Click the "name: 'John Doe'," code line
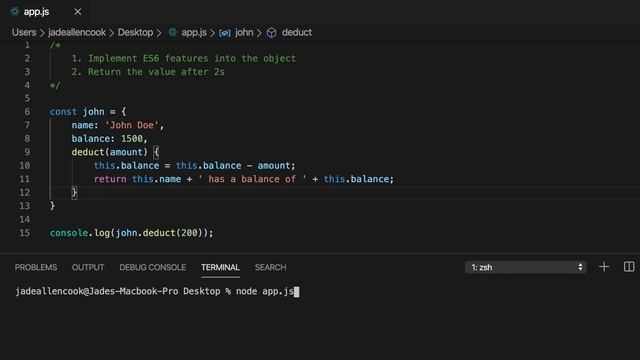 pos(118,125)
